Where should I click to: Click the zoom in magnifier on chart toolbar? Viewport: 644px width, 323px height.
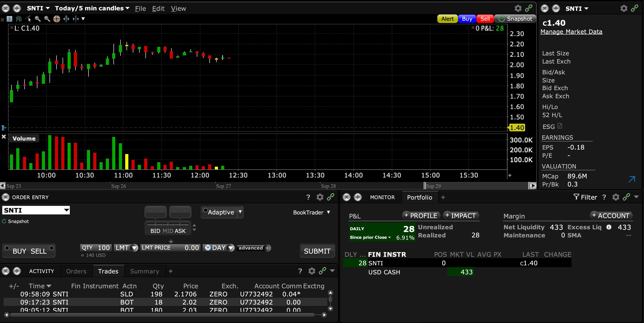point(38,19)
